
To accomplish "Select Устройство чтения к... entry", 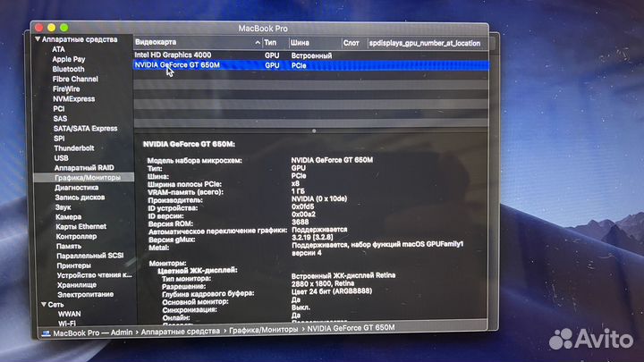I will [x=95, y=275].
